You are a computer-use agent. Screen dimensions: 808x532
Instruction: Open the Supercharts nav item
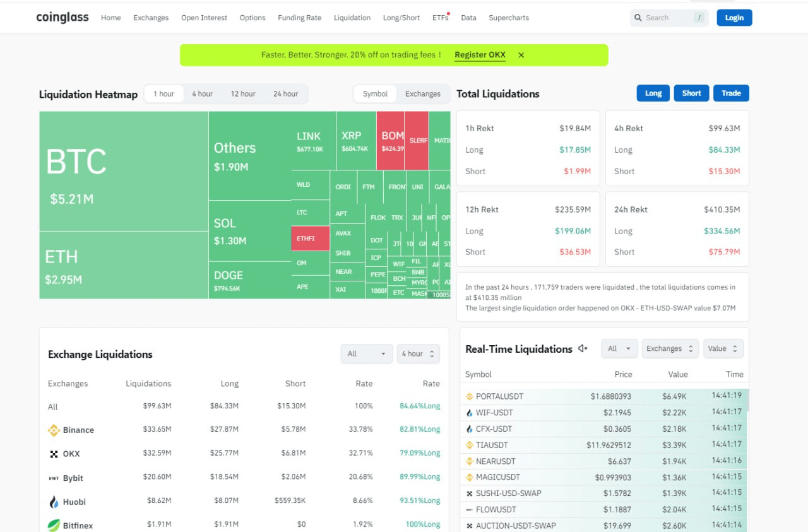(x=509, y=18)
